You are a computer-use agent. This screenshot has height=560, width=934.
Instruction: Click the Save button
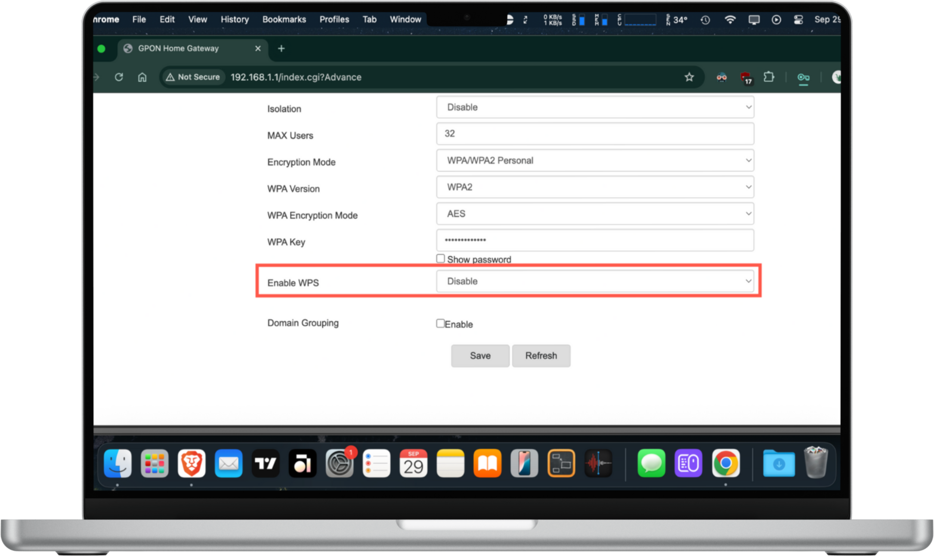[480, 355]
